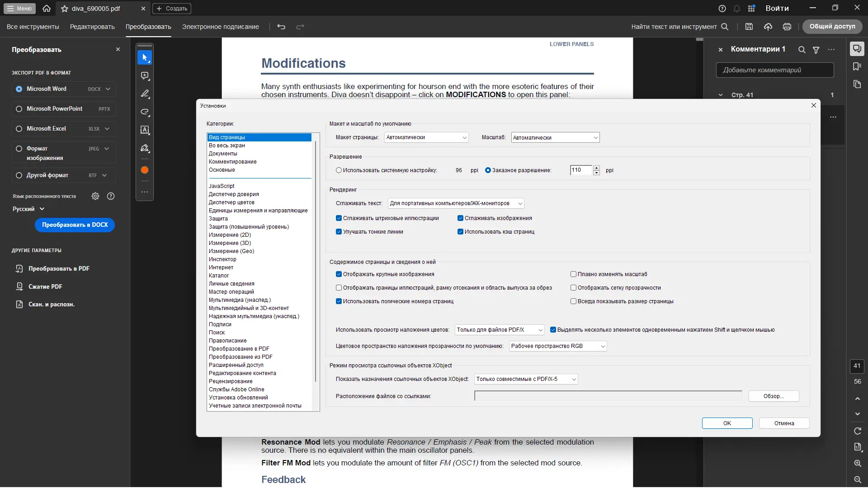Image resolution: width=868 pixels, height=488 pixels.
Task: Open the page thumbnails panel
Action: click(x=858, y=84)
